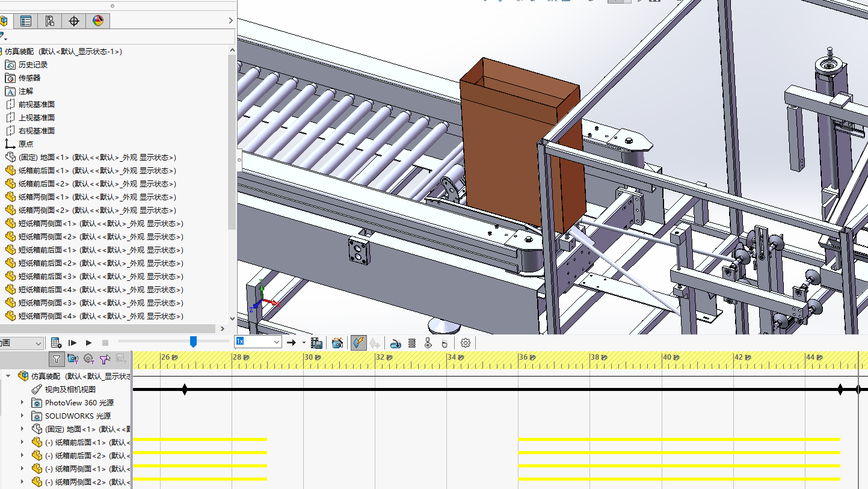Open Save Animation tool
The image size is (868, 489).
click(317, 343)
